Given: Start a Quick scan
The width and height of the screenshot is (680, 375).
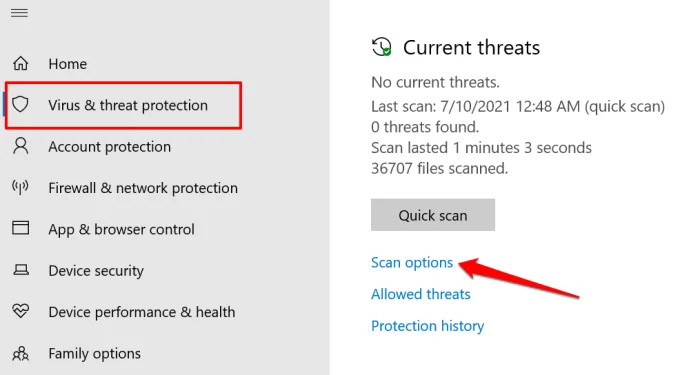Looking at the screenshot, I should (433, 215).
